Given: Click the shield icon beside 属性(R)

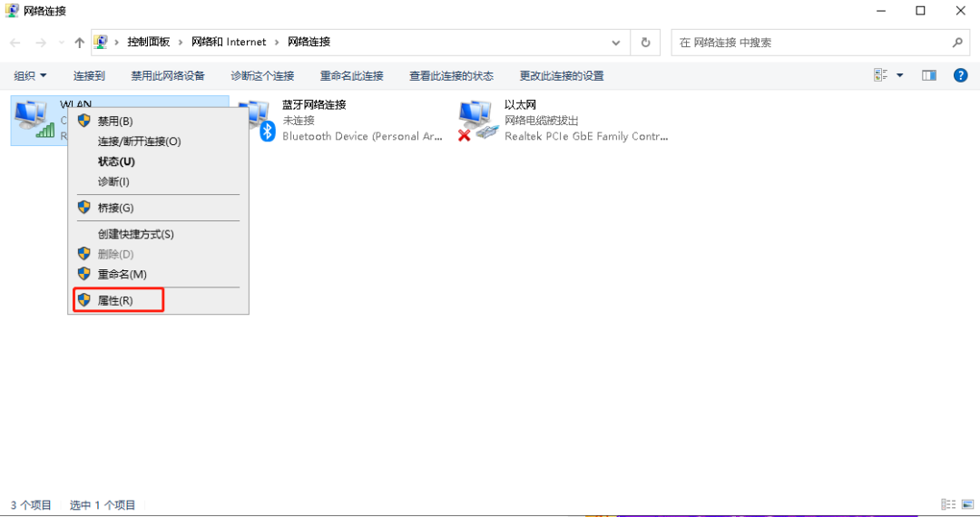Looking at the screenshot, I should click(83, 299).
